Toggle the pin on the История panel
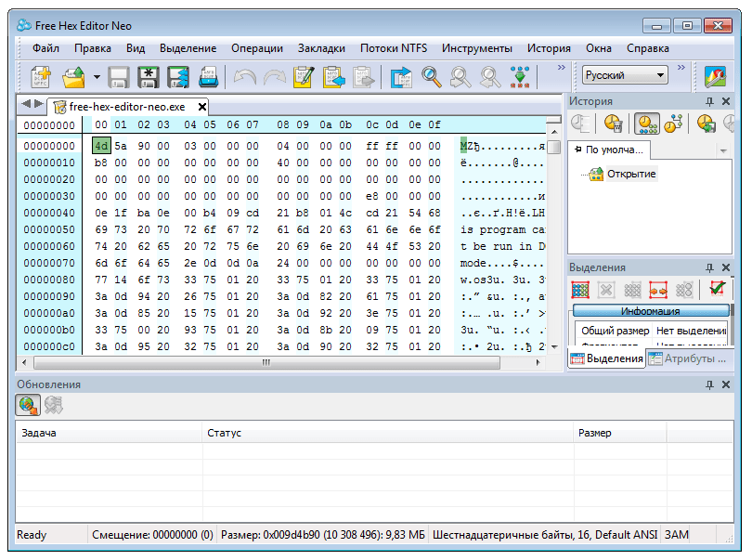Image resolution: width=752 pixels, height=560 pixels. point(710,101)
